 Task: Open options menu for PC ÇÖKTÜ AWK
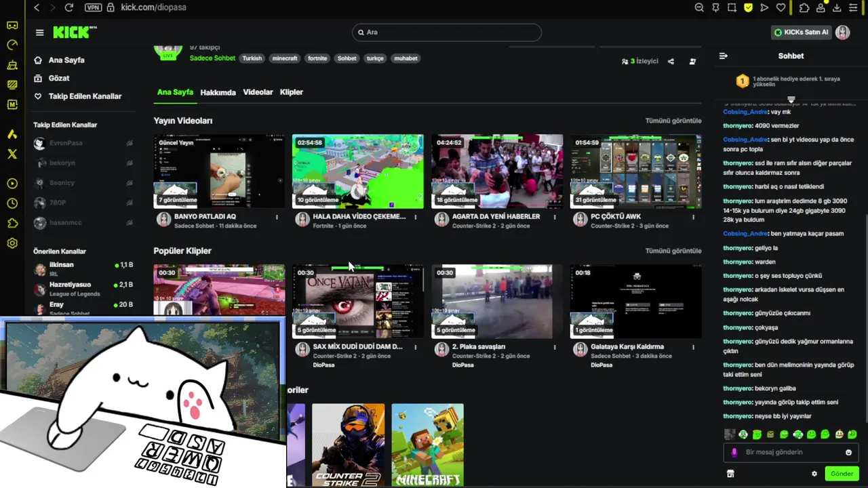click(693, 218)
